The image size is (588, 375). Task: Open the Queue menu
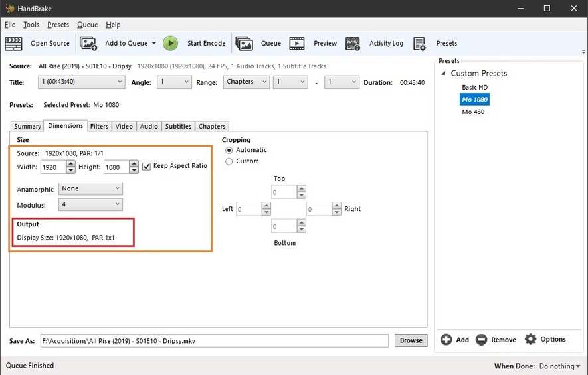(x=88, y=25)
